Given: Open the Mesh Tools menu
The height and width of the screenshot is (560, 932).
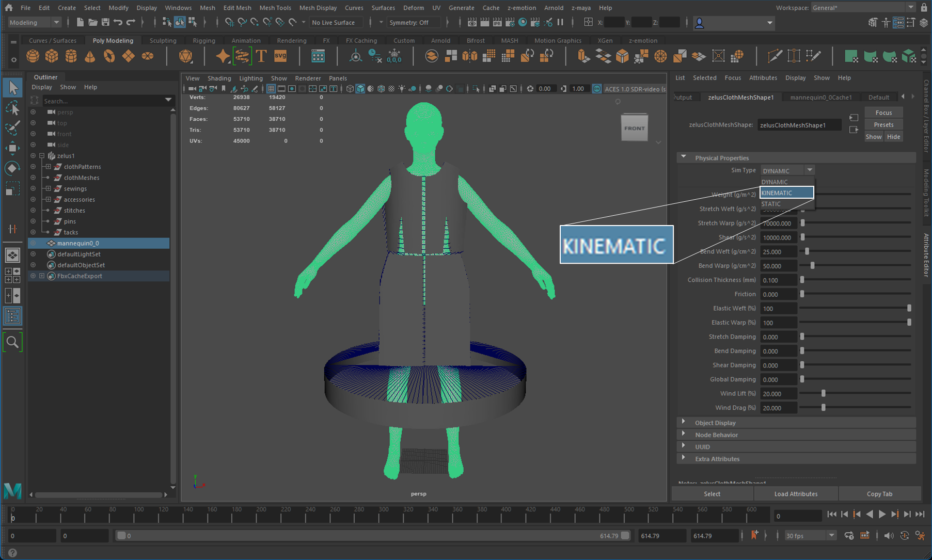Looking at the screenshot, I should 275,8.
